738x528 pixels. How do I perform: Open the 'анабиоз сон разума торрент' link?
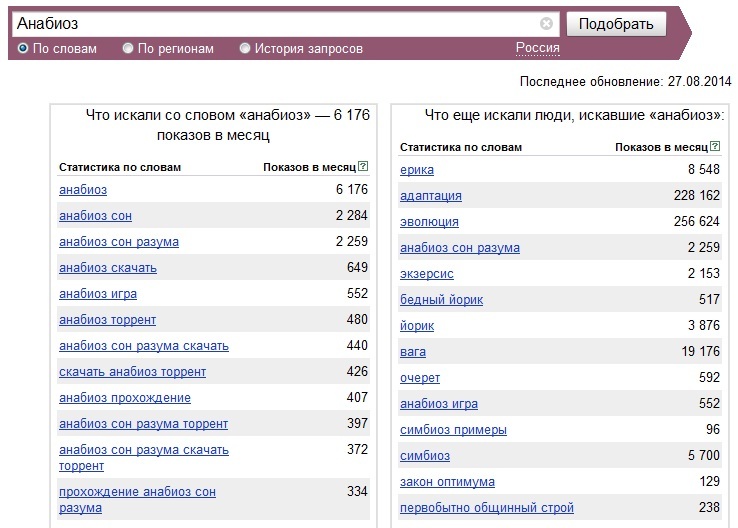(x=144, y=424)
